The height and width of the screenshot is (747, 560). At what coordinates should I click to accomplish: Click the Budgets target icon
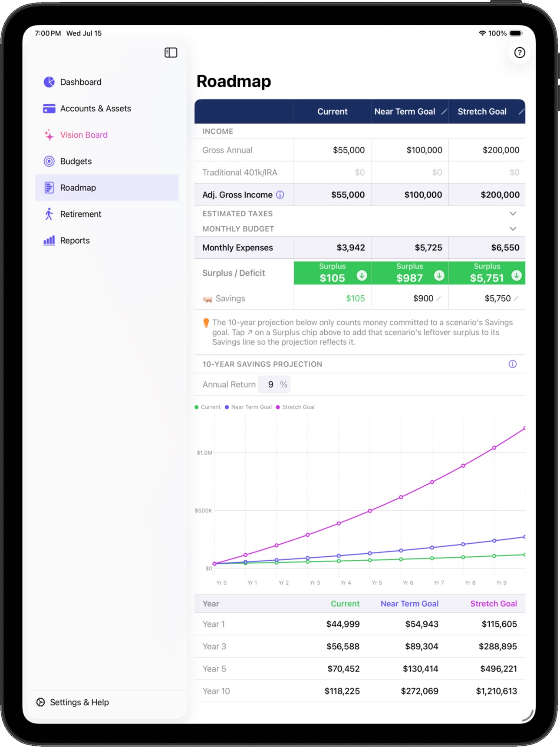tap(49, 161)
